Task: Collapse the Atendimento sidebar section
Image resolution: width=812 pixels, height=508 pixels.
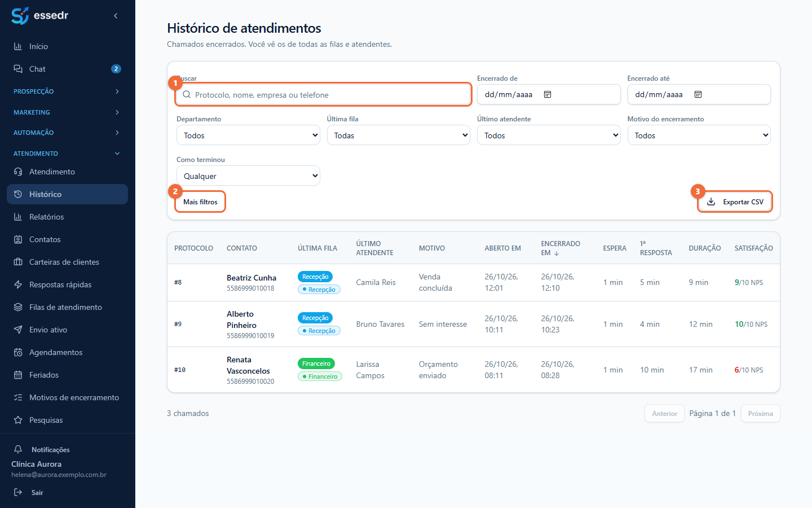Action: coord(68,154)
